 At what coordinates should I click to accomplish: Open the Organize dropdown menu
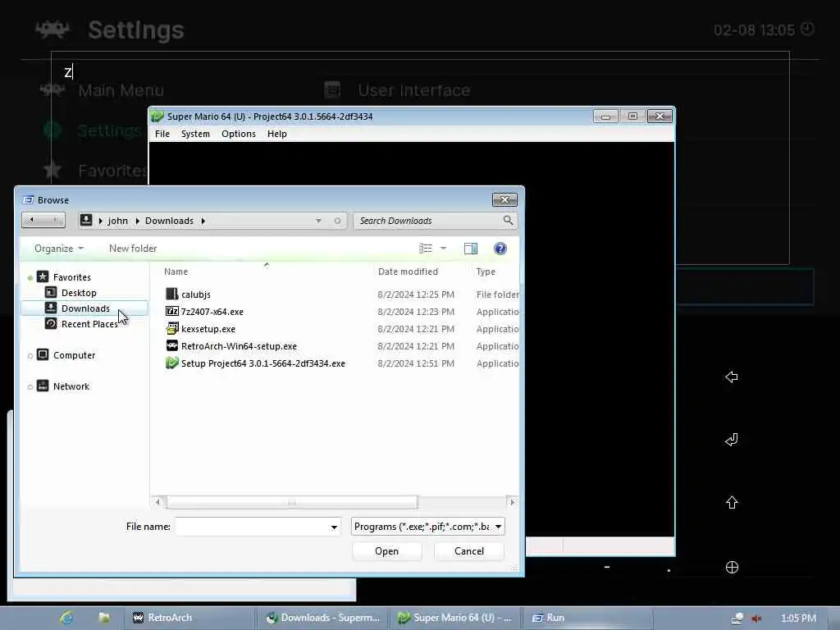[59, 248]
